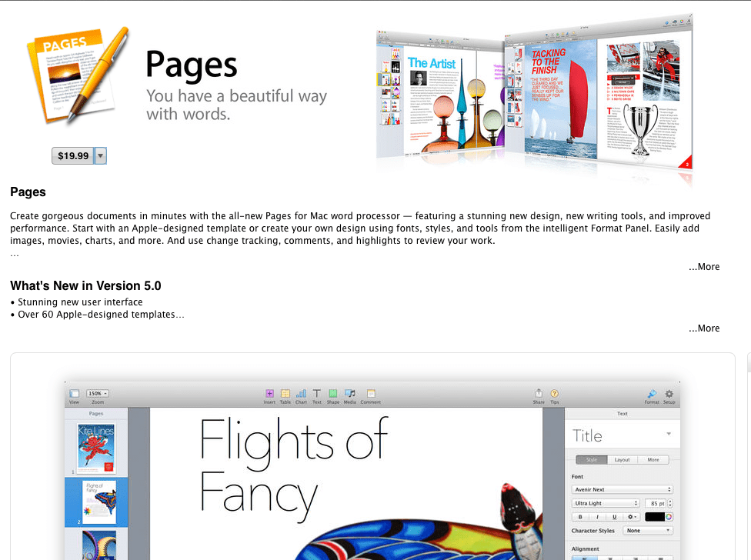Click the Shape tool icon

pos(332,393)
